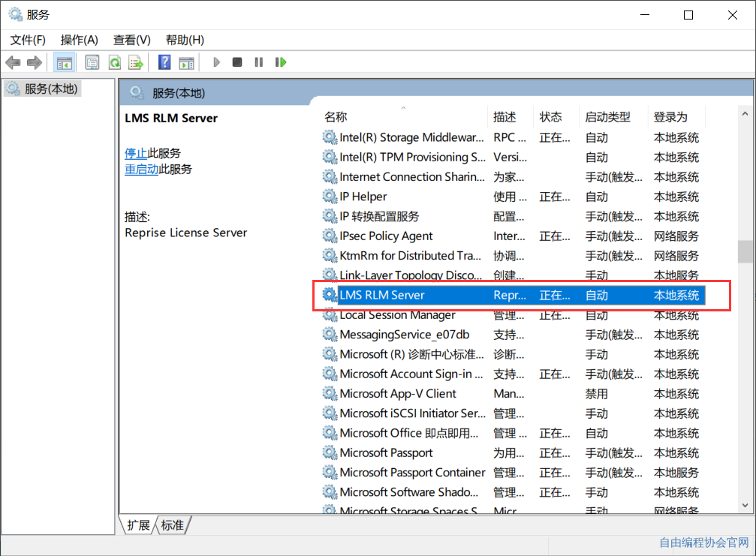756x556 pixels.
Task: Click the Start Service play icon
Action: (x=216, y=62)
